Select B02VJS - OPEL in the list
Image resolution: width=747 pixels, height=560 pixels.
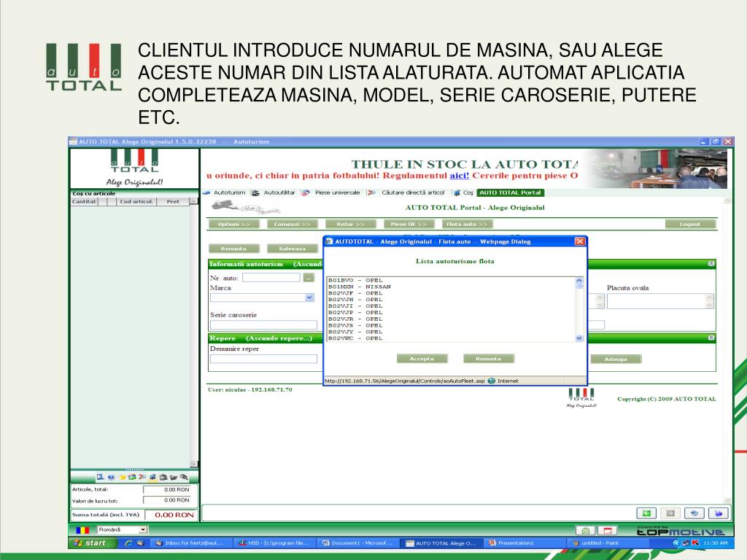pos(355,325)
